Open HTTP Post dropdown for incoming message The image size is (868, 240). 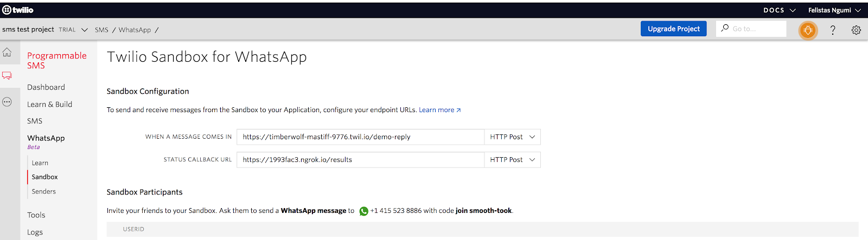pos(512,137)
